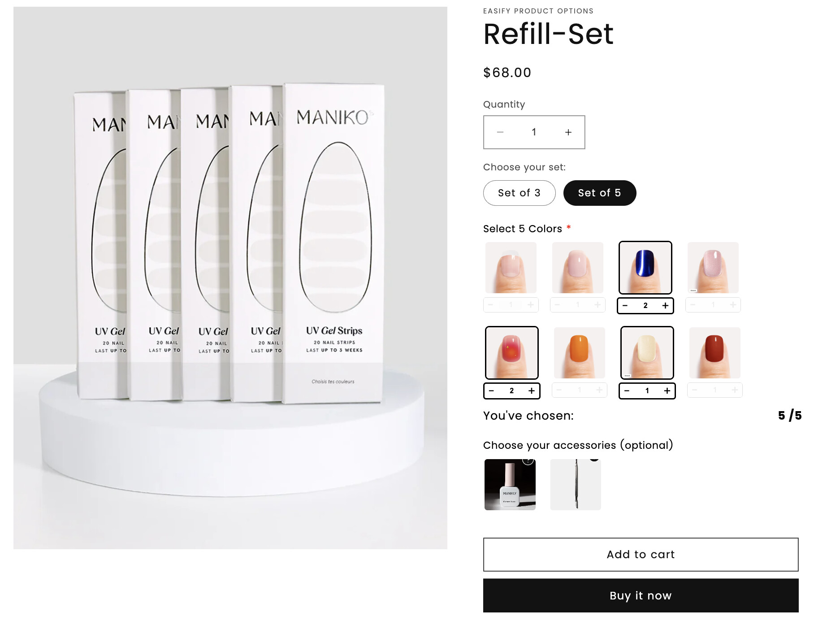Screen dimensions: 840x625
Task: Reduce the blue nail color count
Action: pos(625,306)
